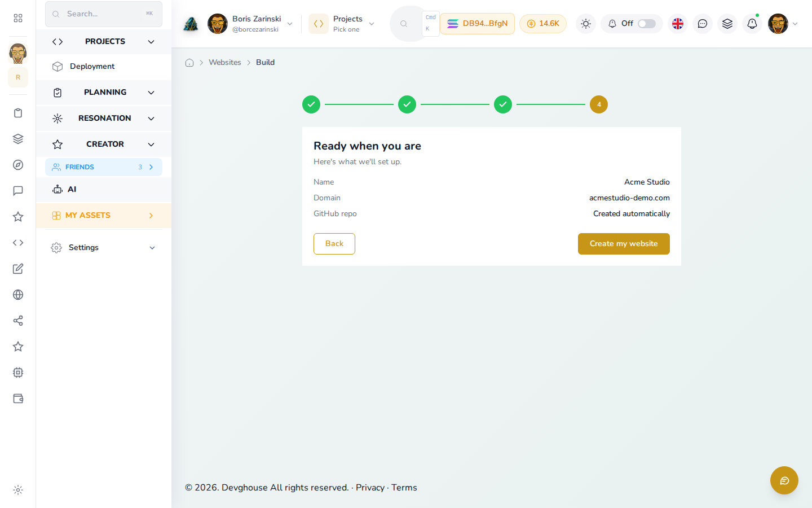Open the Projects 'Pick one' dropdown

(x=342, y=24)
